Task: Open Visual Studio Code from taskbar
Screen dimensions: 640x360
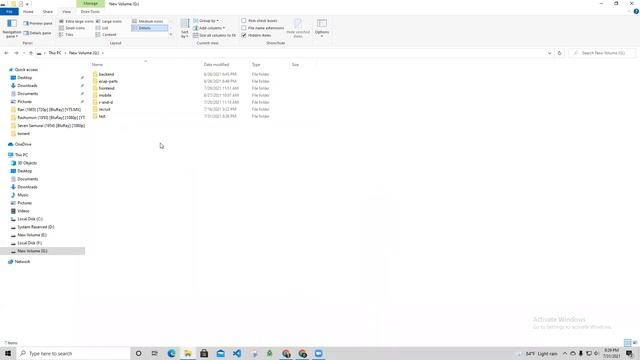Action: 237,353
